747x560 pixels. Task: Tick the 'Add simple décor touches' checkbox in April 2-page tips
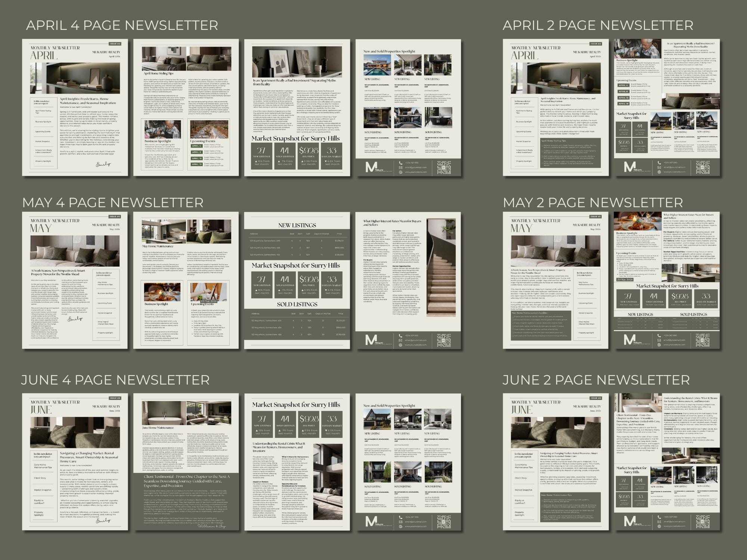tap(542, 156)
